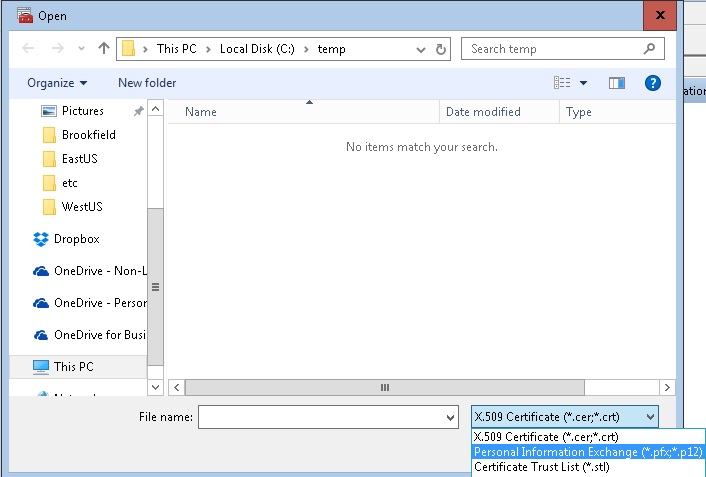The height and width of the screenshot is (477, 706).
Task: Go back using the back arrow
Action: coord(28,48)
